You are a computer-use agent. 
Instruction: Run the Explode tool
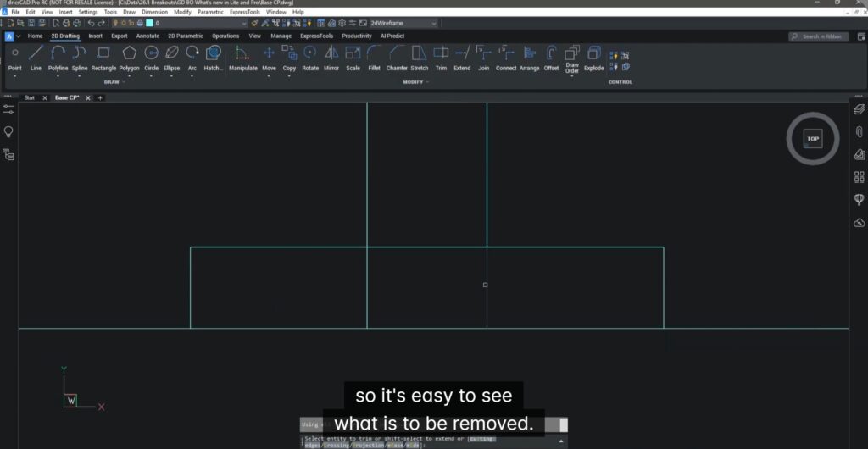[594, 58]
